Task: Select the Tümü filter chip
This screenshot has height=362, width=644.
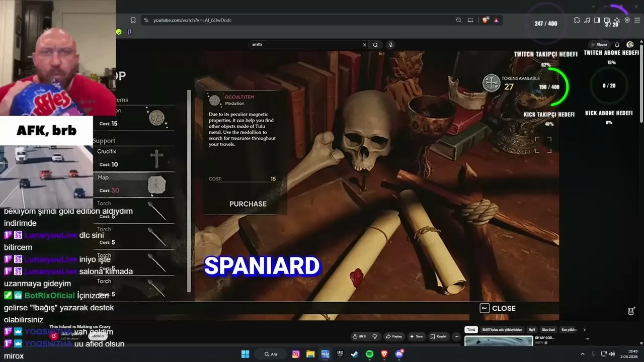Action: click(471, 330)
